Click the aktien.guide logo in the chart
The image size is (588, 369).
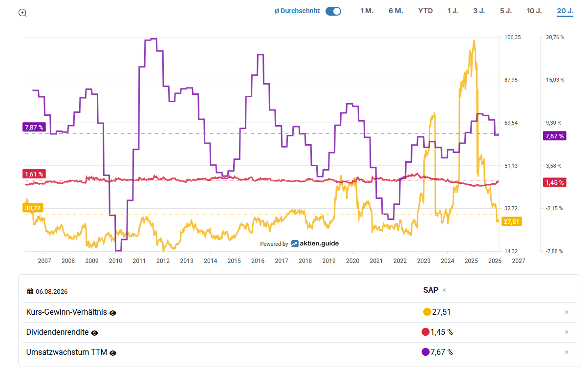pyautogui.click(x=315, y=243)
